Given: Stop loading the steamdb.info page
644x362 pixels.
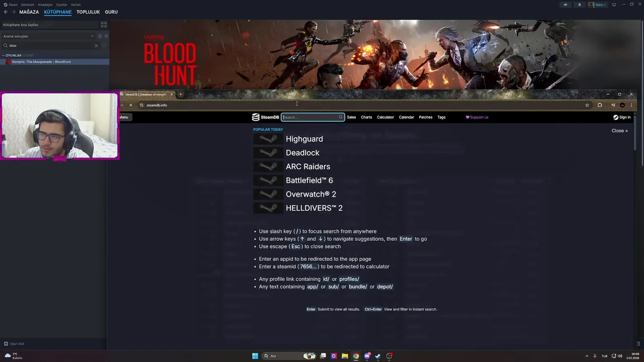Looking at the screenshot, I should pyautogui.click(x=130, y=105).
